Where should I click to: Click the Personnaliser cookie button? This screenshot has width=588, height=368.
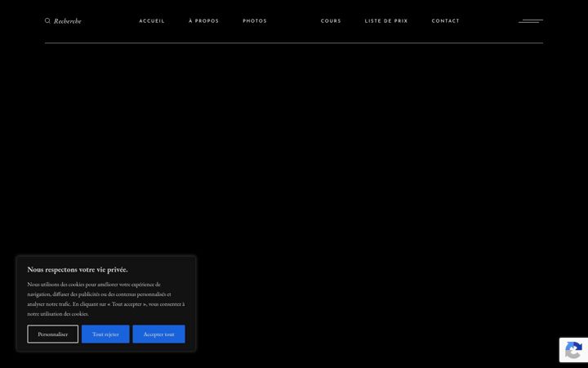click(x=53, y=334)
